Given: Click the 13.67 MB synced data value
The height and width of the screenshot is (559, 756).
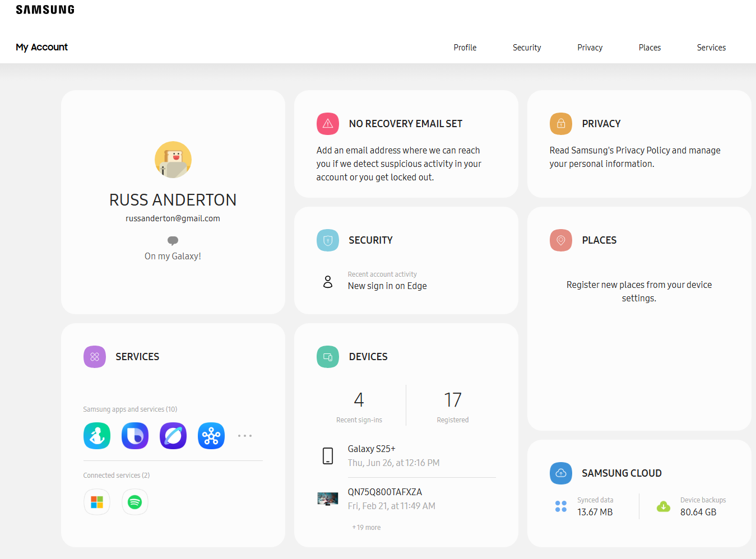Looking at the screenshot, I should [595, 512].
